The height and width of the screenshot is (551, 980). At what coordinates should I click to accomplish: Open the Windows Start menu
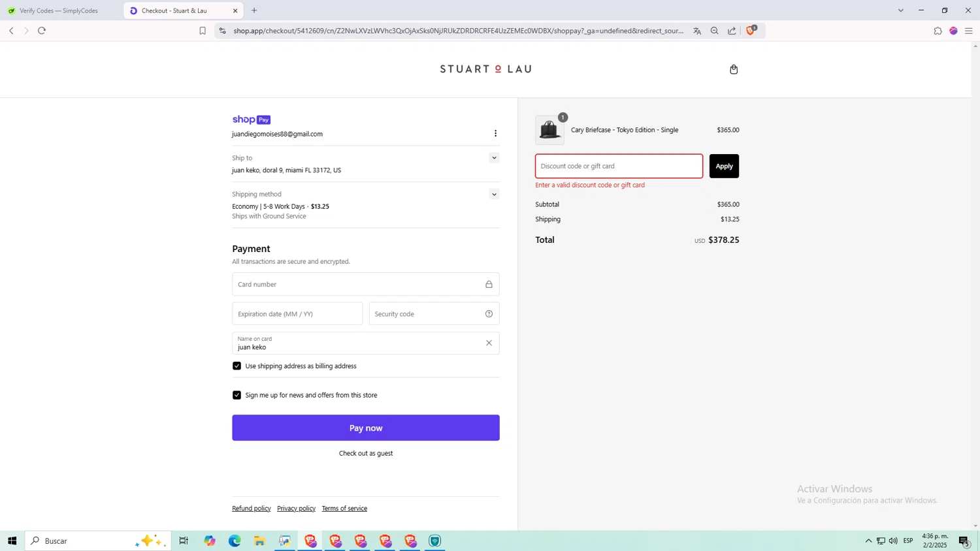coord(12,541)
